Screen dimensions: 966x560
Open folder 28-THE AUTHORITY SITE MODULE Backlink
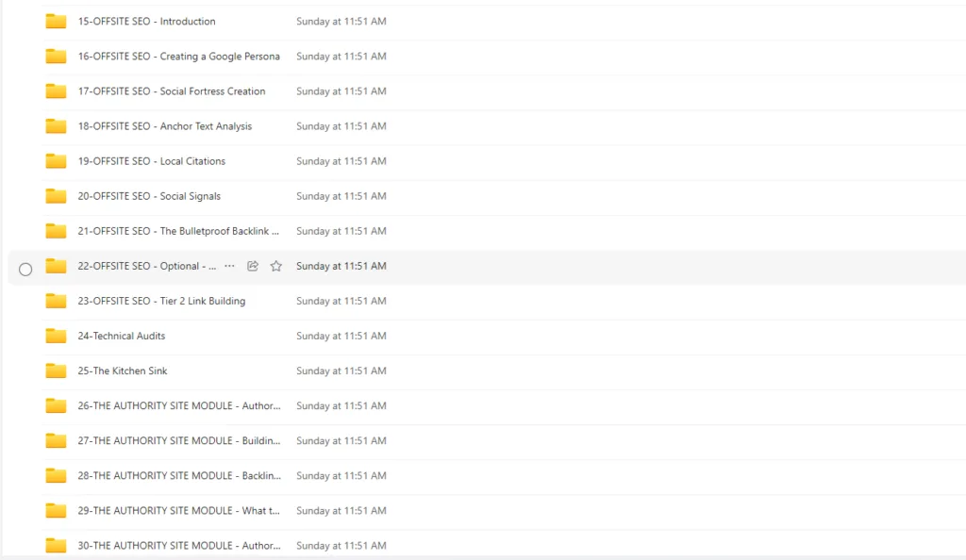(x=178, y=476)
